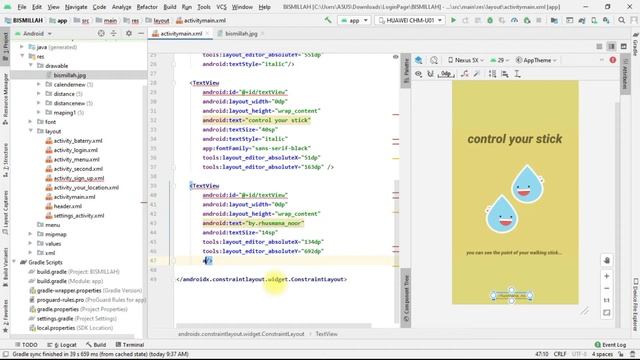Click the Search Everywhere magnifier icon
This screenshot has height=360, width=640.
pyautogui.click(x=621, y=20)
